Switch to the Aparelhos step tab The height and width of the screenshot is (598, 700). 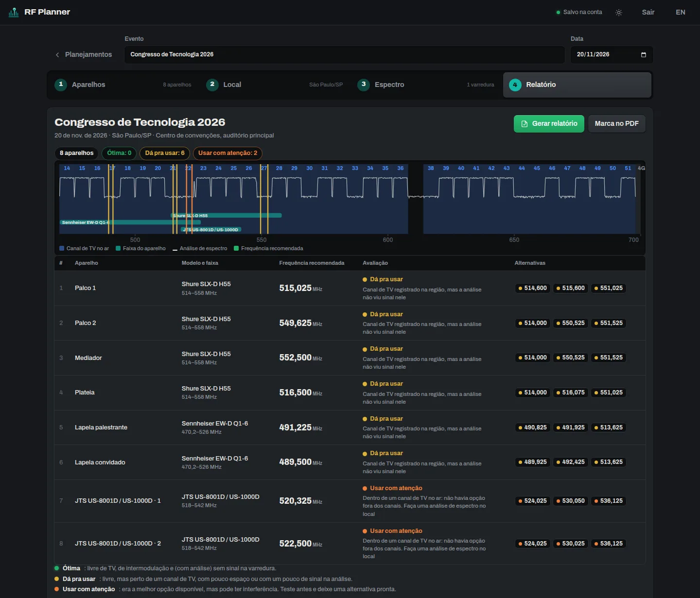click(123, 85)
